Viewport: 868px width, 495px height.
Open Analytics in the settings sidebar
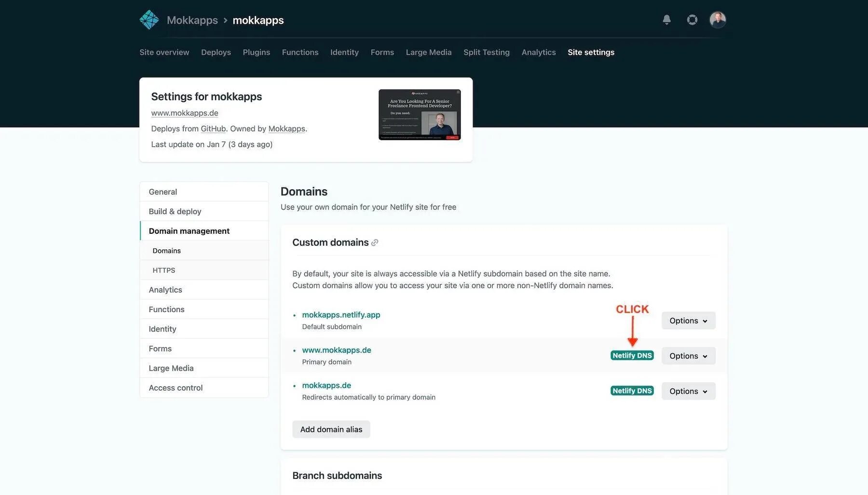(204, 290)
